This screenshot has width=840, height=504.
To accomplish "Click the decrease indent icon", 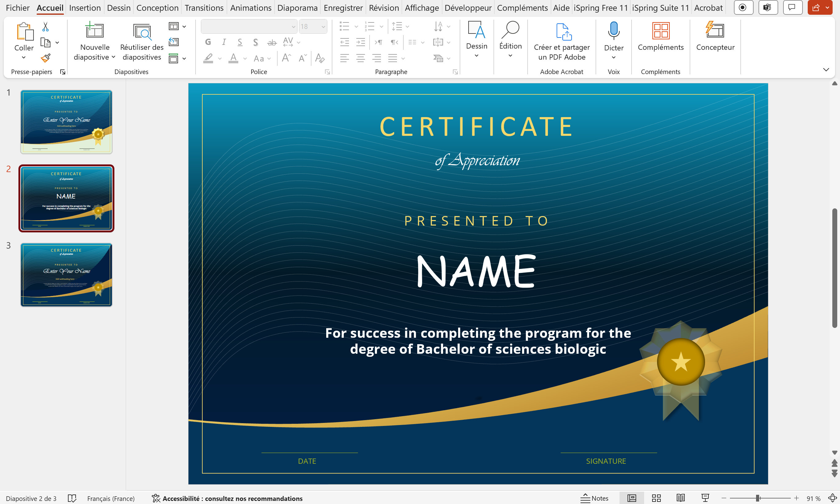I will pos(345,42).
